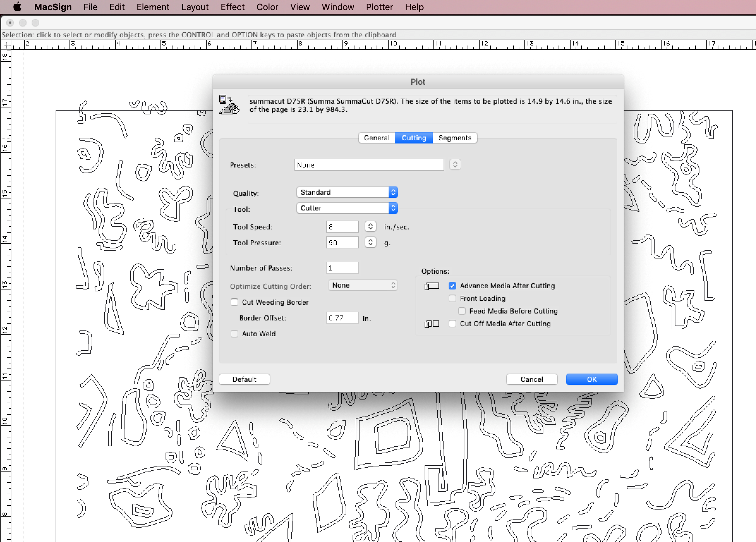Open the Layout menu
The height and width of the screenshot is (542, 756).
[x=195, y=7]
